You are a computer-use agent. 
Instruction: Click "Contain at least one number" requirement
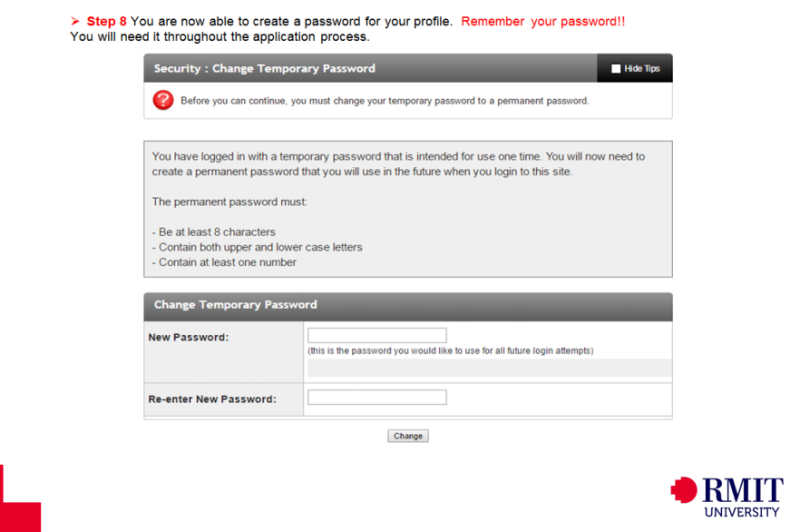tap(224, 262)
